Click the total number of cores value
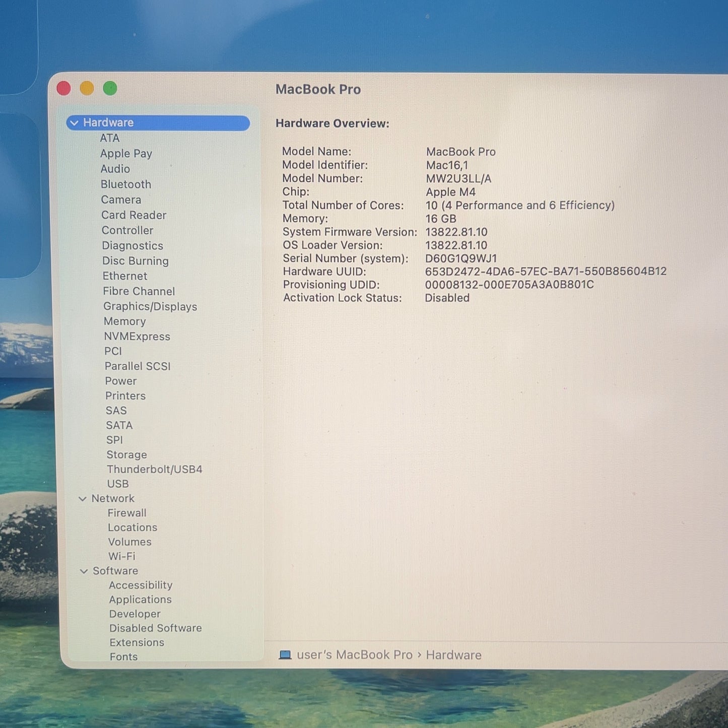Viewport: 728px width, 728px height. pos(520,206)
